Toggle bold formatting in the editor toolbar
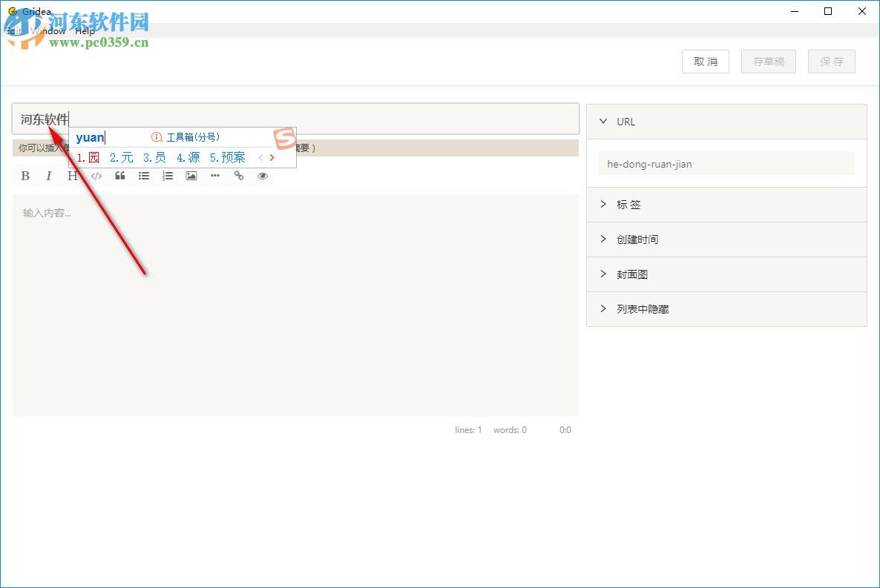The width and height of the screenshot is (880, 588). click(x=24, y=176)
